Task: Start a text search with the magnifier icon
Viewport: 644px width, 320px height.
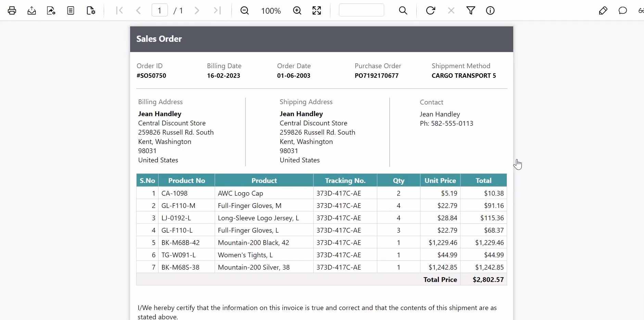Action: point(403,10)
